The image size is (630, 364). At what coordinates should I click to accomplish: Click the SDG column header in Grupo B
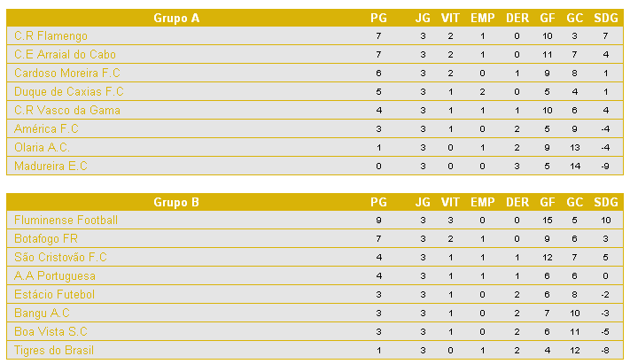click(x=606, y=202)
